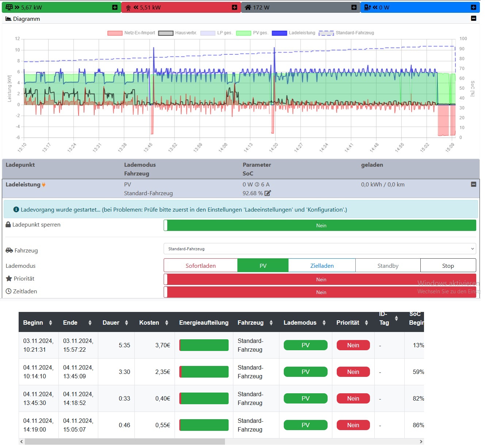Screen dimensions: 485x448
Task: Click the info icon in charging notice
Action: (16, 209)
